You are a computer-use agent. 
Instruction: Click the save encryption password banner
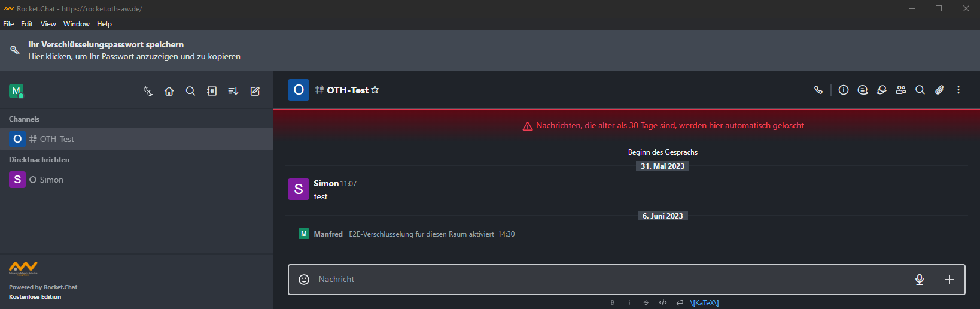(x=490, y=50)
